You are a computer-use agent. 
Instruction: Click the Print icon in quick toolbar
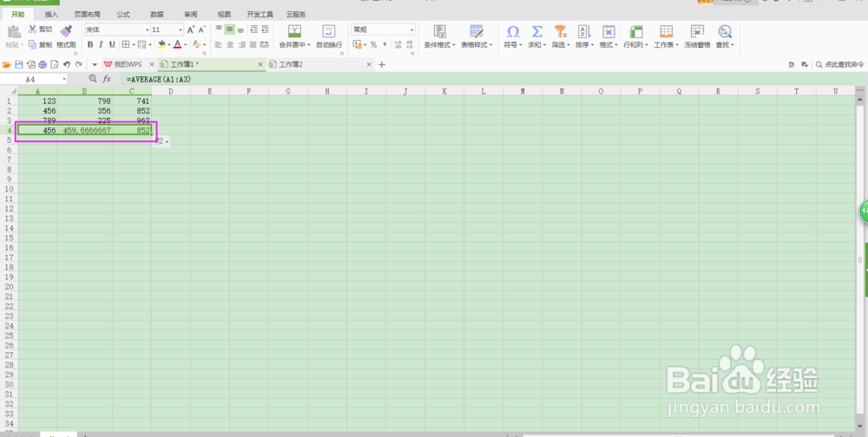[43, 65]
